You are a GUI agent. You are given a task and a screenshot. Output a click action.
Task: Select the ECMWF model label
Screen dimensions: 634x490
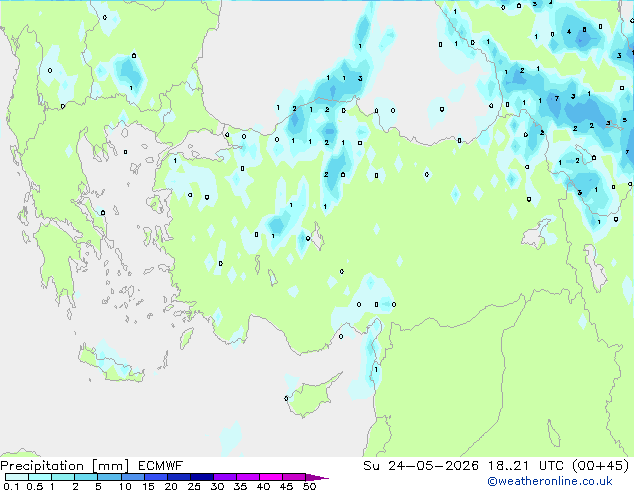pyautogui.click(x=161, y=466)
